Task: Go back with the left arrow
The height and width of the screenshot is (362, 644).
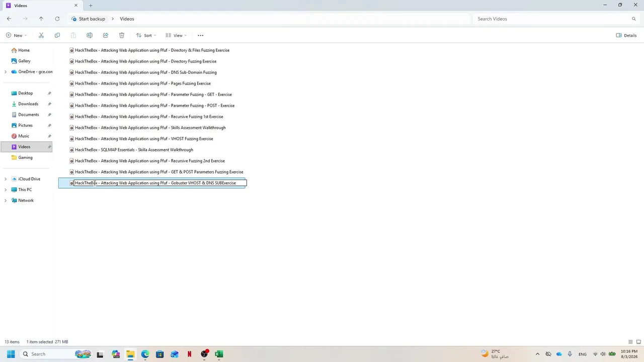Action: tap(9, 19)
